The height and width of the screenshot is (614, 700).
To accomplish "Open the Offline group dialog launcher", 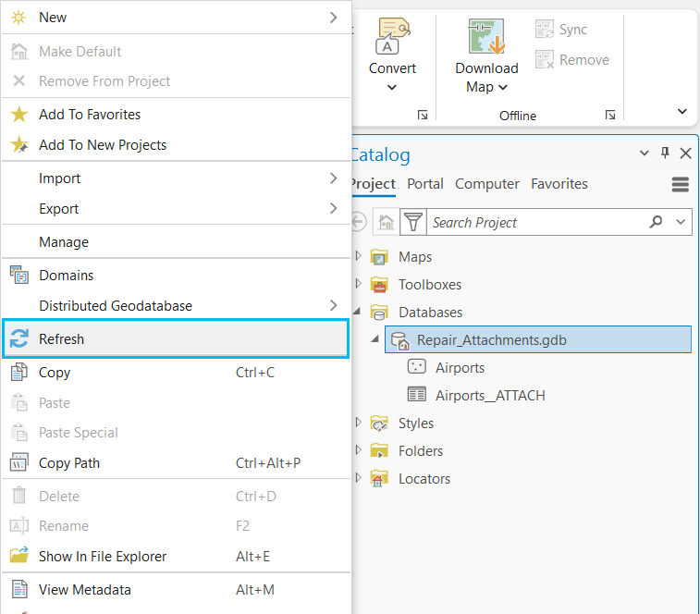I will pyautogui.click(x=609, y=116).
